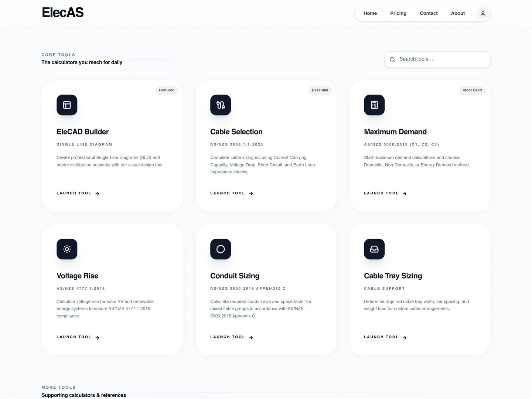The width and height of the screenshot is (532, 399).
Task: Click arrow icon beside Maximum Demand launch
Action: [x=405, y=194]
